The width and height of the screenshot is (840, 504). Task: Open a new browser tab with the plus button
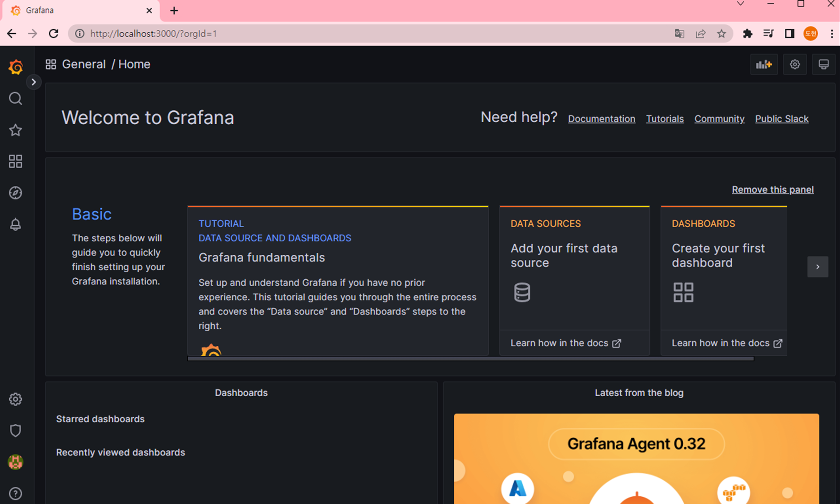pos(174,11)
